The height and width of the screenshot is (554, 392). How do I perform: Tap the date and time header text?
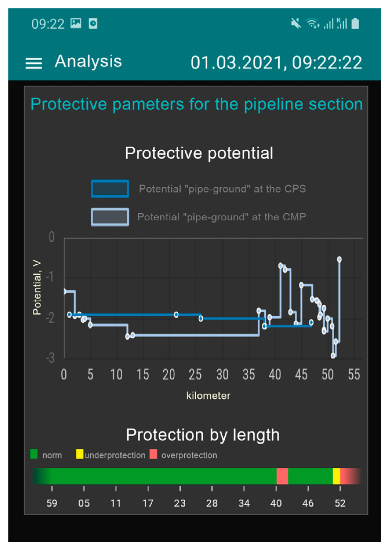tap(276, 63)
